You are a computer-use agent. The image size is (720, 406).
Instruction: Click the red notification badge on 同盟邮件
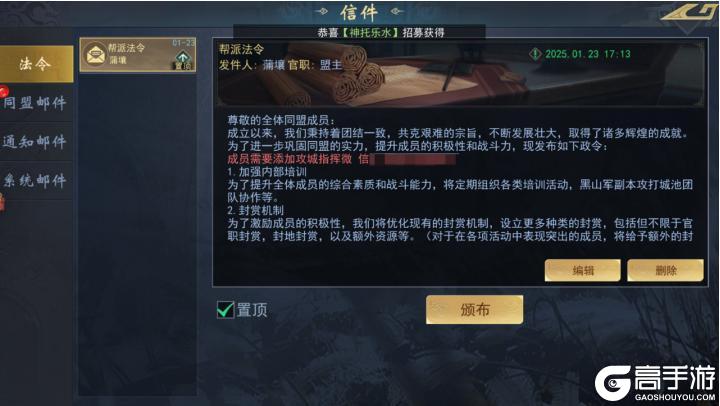3,90
